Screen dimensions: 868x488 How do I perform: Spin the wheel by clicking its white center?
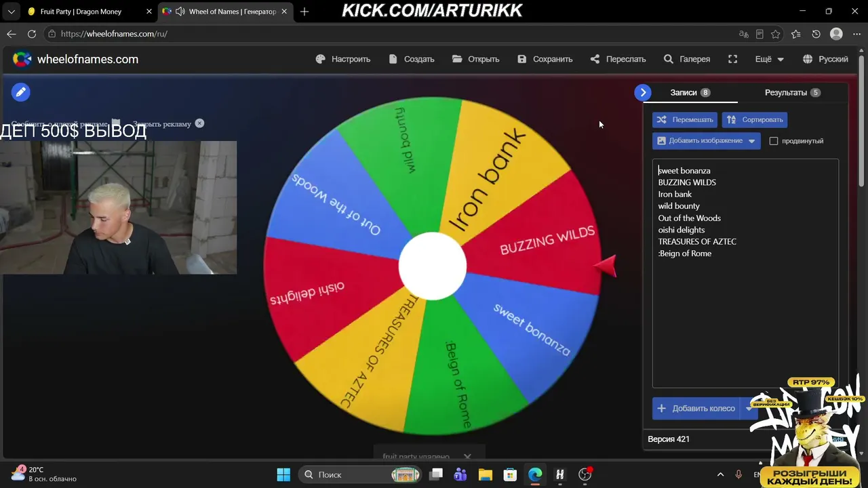[433, 266]
